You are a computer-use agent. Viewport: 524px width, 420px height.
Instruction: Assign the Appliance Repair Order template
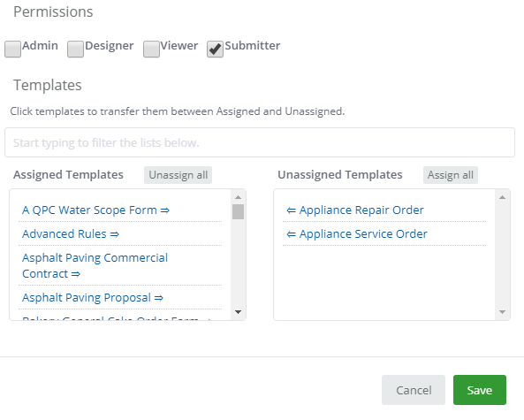click(x=355, y=210)
